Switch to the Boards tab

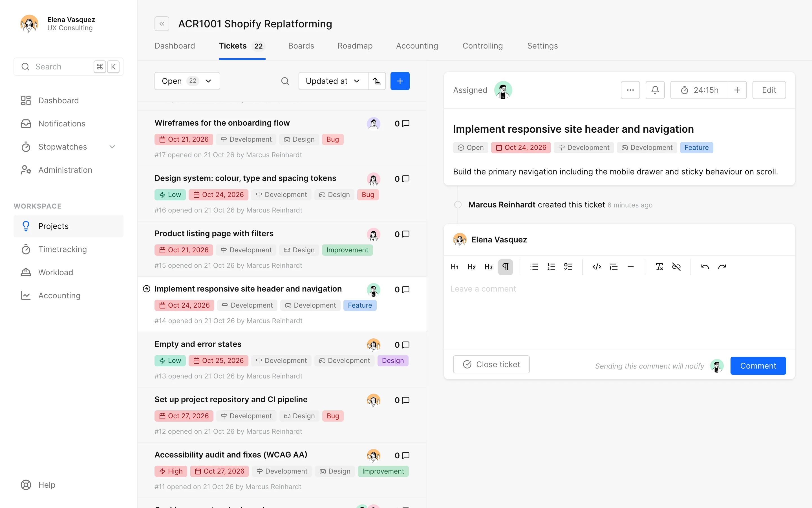tap(301, 46)
